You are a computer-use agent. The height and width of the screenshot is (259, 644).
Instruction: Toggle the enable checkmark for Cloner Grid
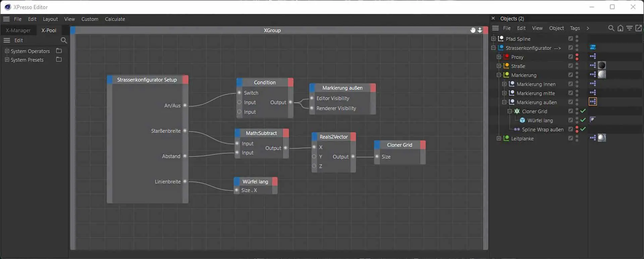[583, 111]
